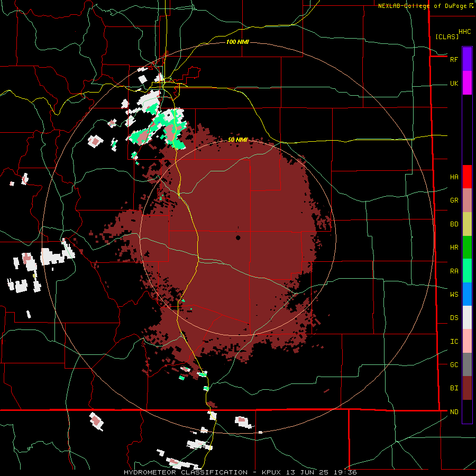Click the UK magenta legend swatch

467,83
